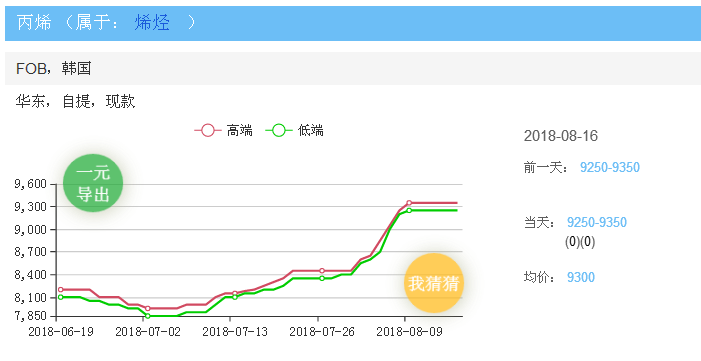Click the (0)(0) change value
Image resolution: width=701 pixels, height=361 pixels.
[x=580, y=242]
